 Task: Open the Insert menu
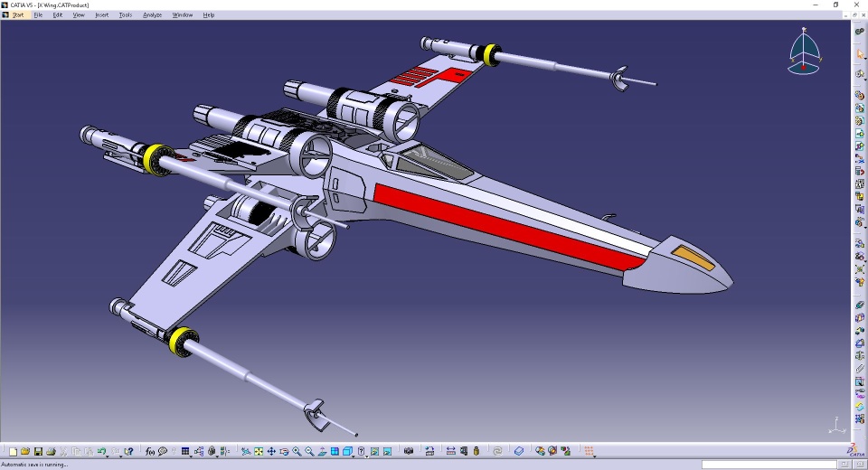102,15
